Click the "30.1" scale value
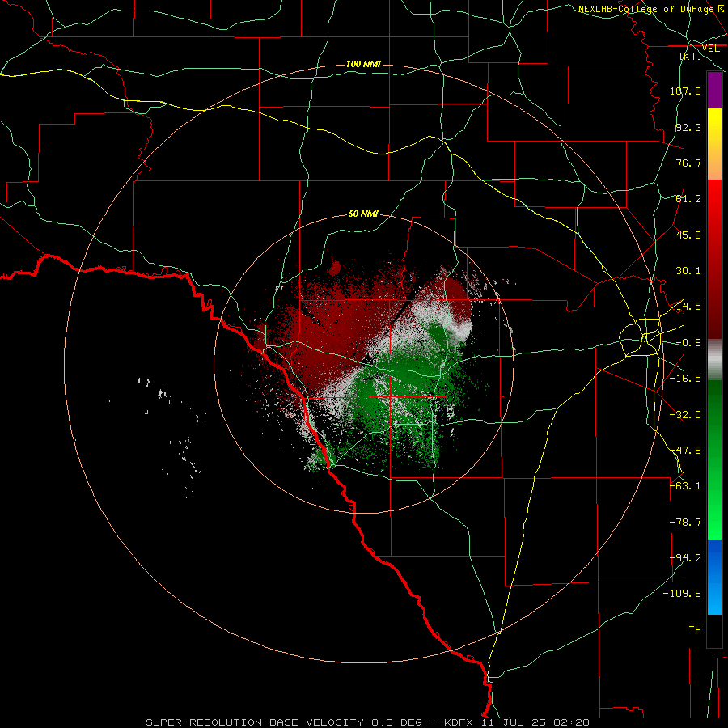Image resolution: width=728 pixels, height=728 pixels. (688, 271)
